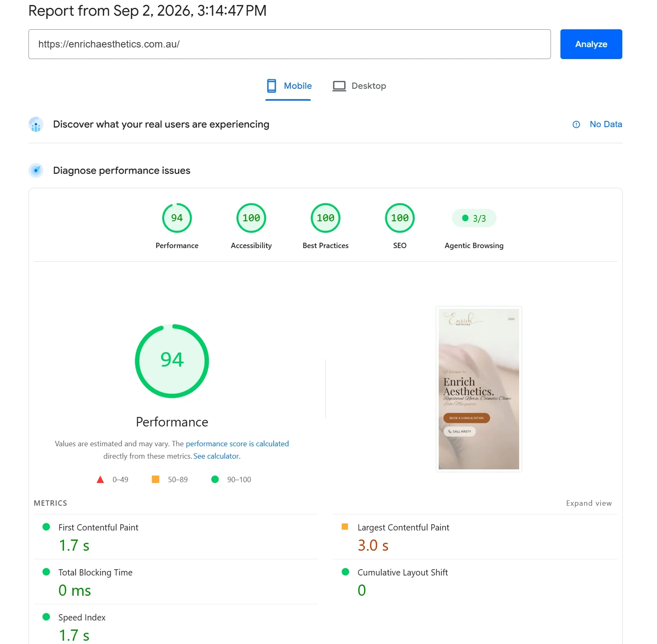
Task: Select the desktop laptop icon
Action: click(x=339, y=86)
